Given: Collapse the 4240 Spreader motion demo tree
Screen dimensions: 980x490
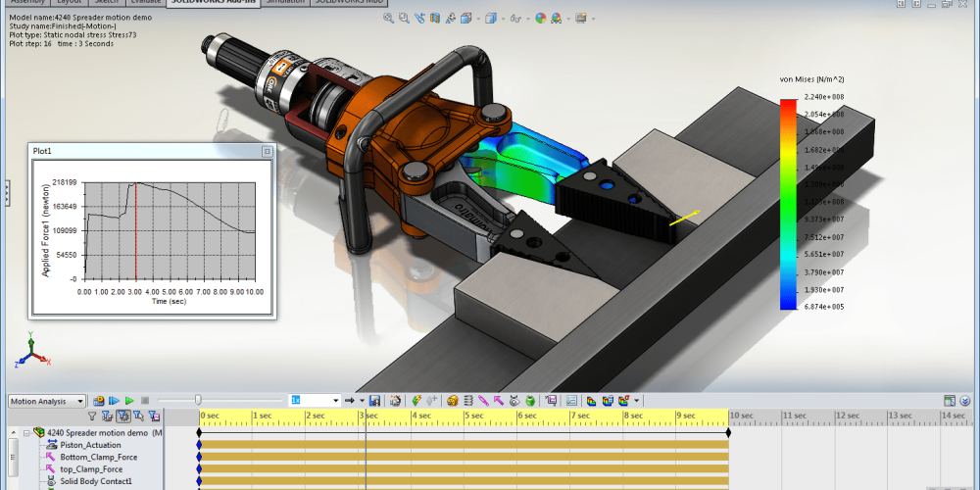Looking at the screenshot, I should [x=25, y=432].
